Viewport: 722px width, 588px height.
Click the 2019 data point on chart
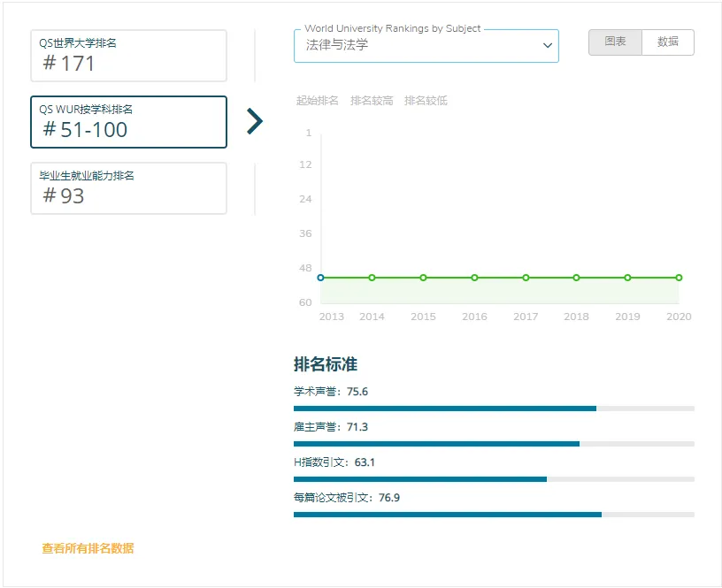click(627, 278)
